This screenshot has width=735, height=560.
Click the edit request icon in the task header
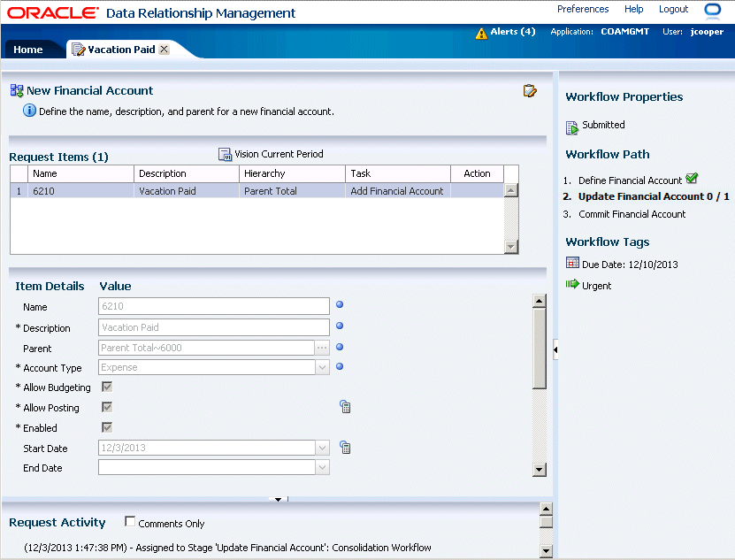530,90
